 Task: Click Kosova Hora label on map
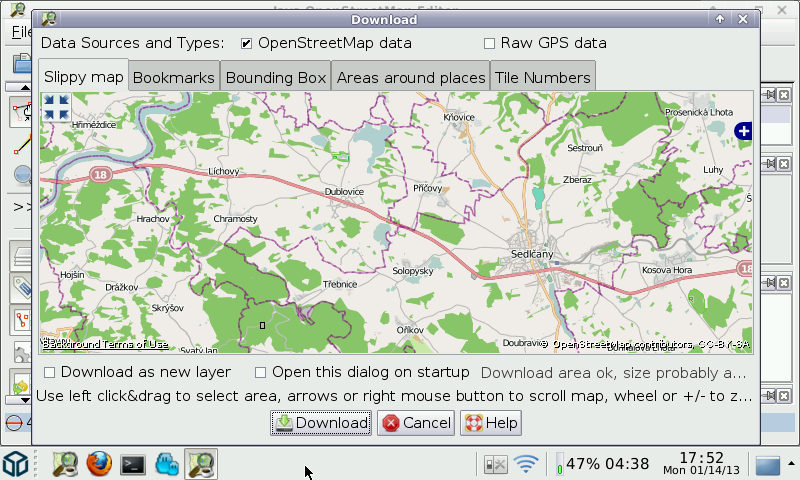(x=667, y=270)
